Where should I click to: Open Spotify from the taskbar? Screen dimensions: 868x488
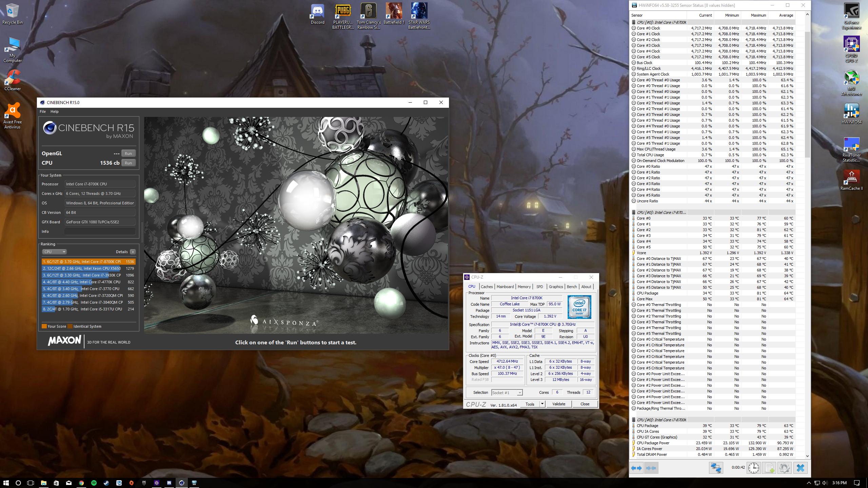click(94, 483)
